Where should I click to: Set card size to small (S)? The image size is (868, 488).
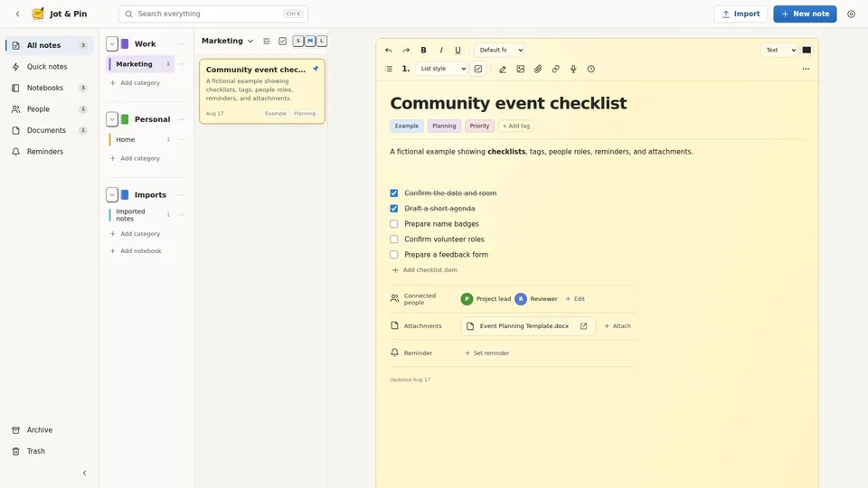click(x=298, y=41)
